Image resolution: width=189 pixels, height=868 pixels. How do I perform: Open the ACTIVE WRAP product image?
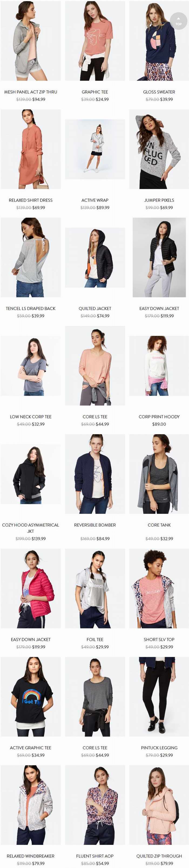(95, 149)
